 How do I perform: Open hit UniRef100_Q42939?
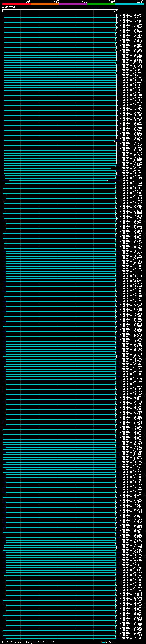pyautogui.click(x=131, y=30)
